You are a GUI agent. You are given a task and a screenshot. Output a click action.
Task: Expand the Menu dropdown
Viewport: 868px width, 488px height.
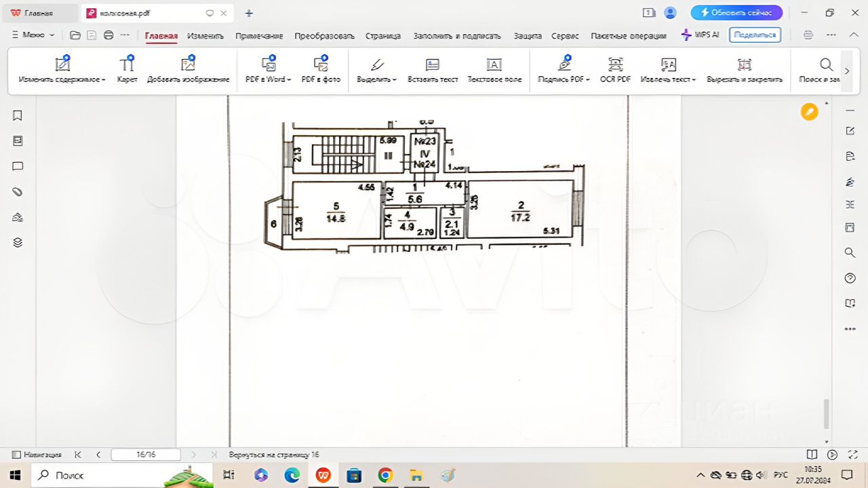point(34,35)
